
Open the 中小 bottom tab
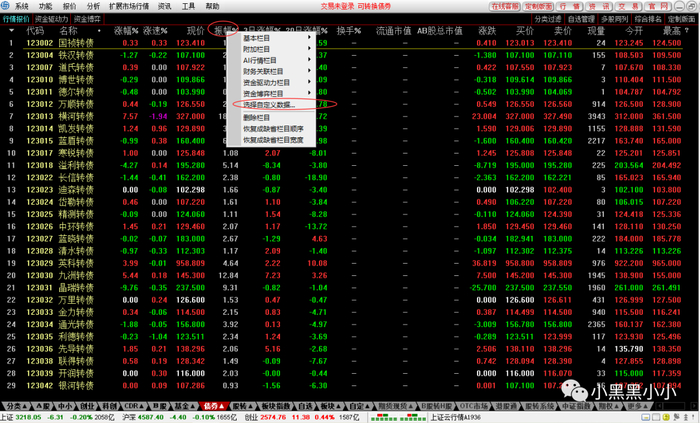65,406
